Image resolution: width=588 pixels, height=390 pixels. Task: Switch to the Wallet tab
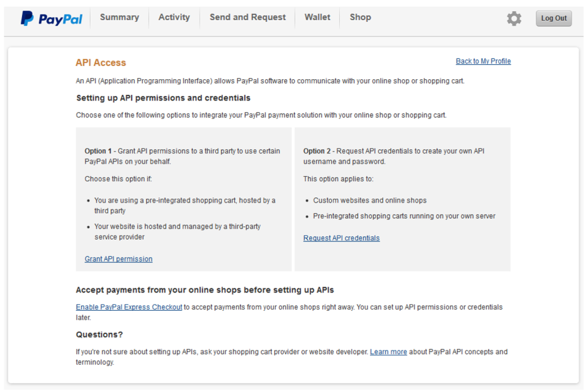[317, 17]
